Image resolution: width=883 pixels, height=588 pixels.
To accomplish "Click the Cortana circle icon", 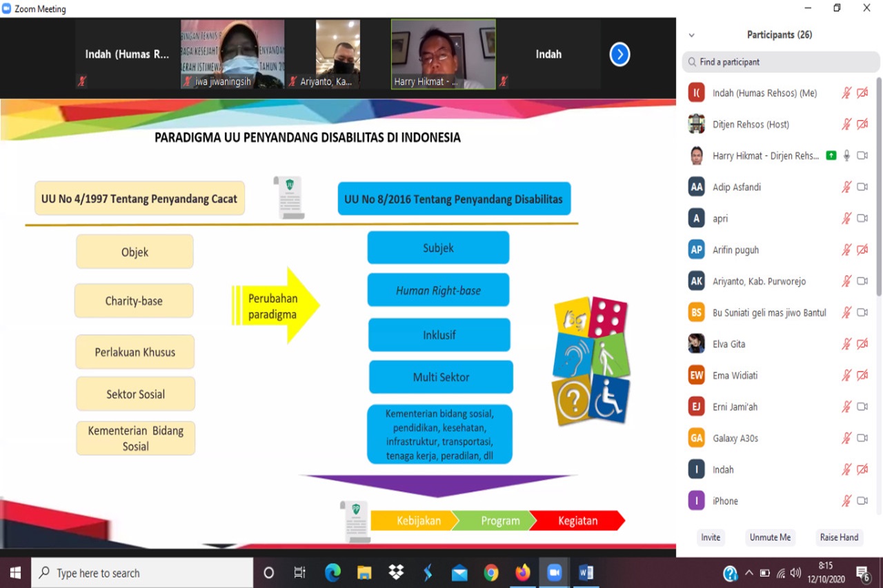I will 269,573.
